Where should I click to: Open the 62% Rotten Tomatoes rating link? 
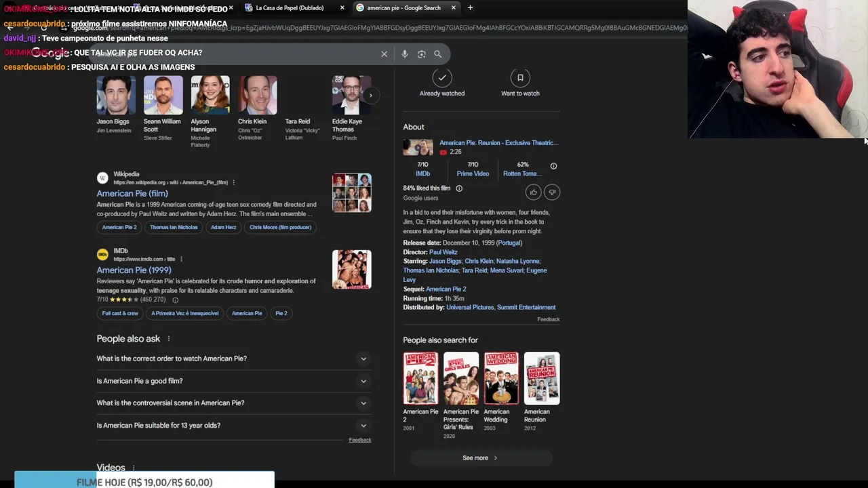[x=523, y=169]
